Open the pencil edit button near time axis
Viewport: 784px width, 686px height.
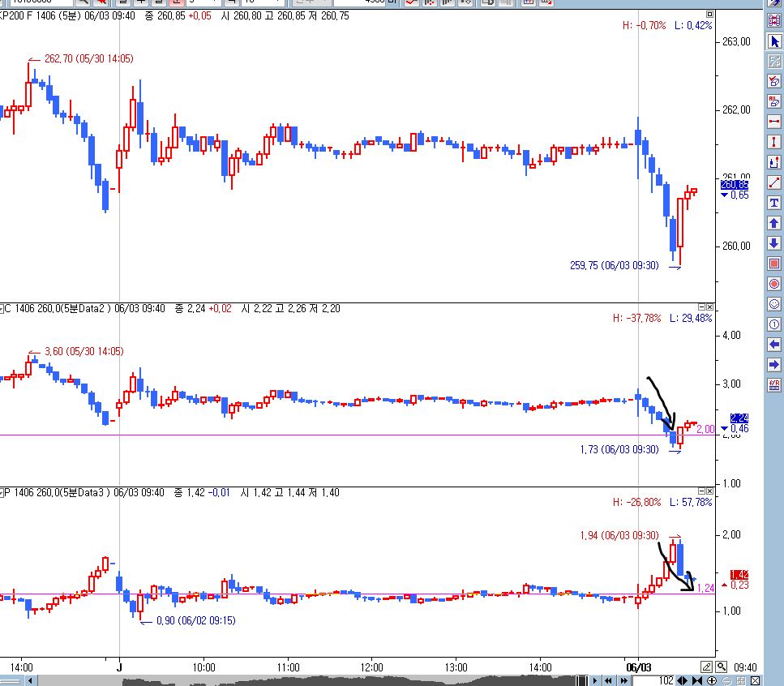[706, 667]
